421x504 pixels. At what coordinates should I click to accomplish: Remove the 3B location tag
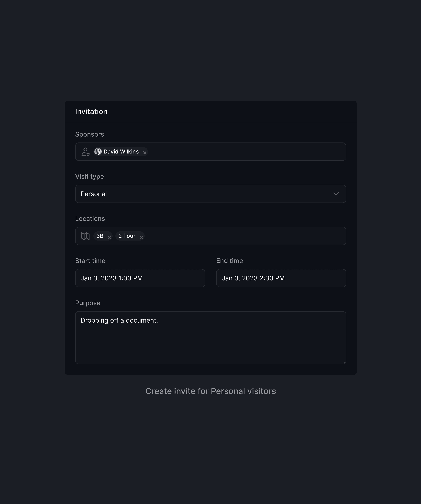(109, 237)
